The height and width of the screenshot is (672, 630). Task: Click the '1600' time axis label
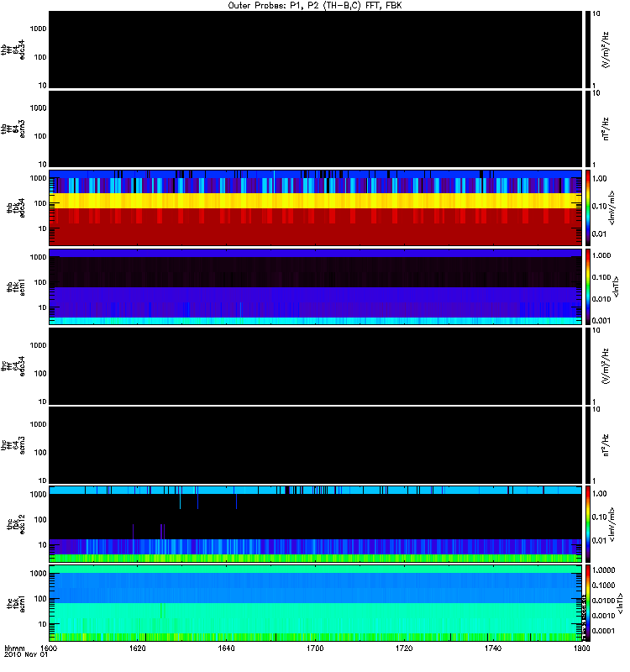[x=49, y=648]
